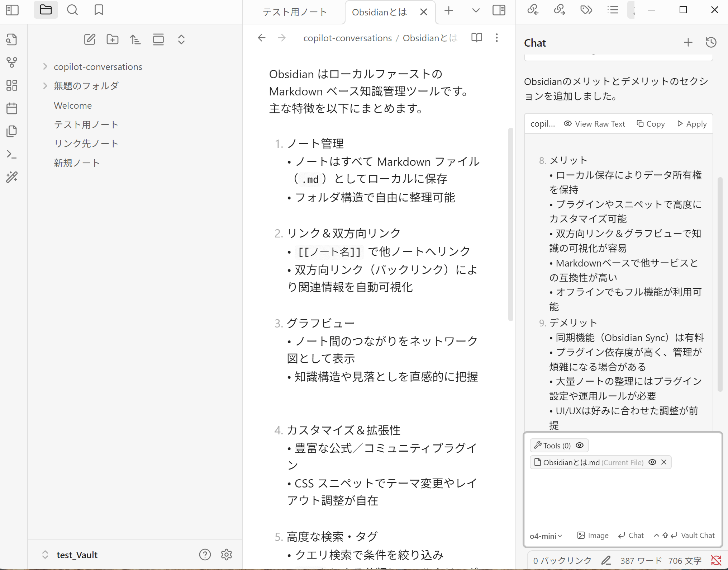Close the Obsidianとは tab
This screenshot has width=728, height=570.
click(x=424, y=12)
